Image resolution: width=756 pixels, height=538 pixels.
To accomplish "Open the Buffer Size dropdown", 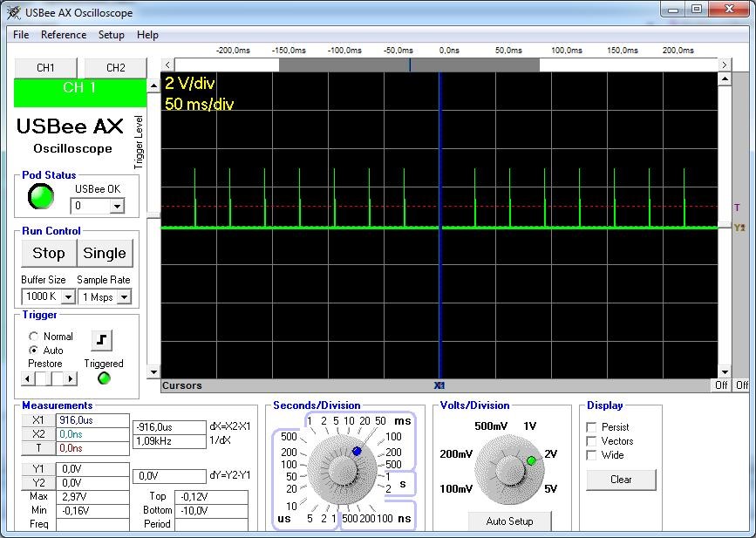I will point(68,297).
